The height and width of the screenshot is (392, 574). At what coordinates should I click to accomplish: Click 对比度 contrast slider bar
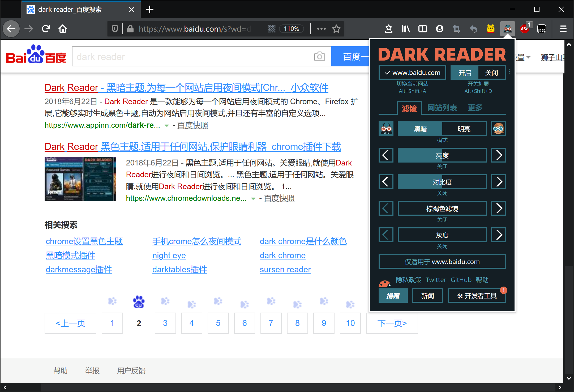coord(442,182)
